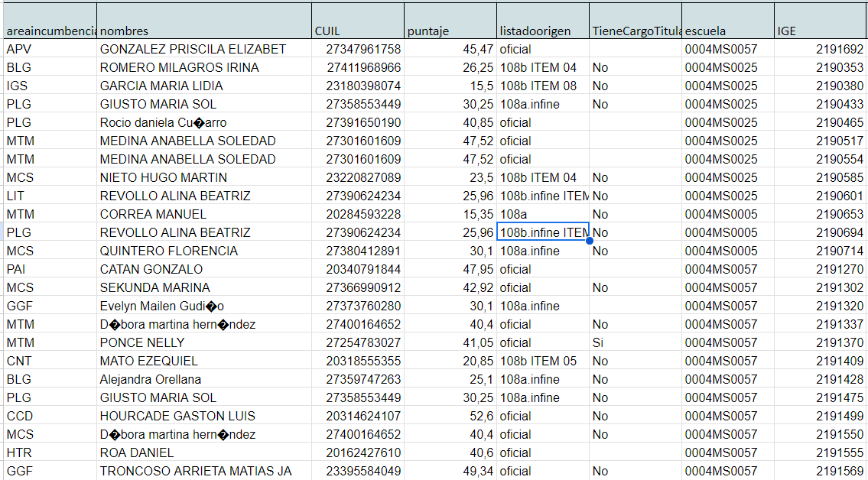The height and width of the screenshot is (480, 868).
Task: Click the fill handle of the selected cell
Action: coord(589,241)
